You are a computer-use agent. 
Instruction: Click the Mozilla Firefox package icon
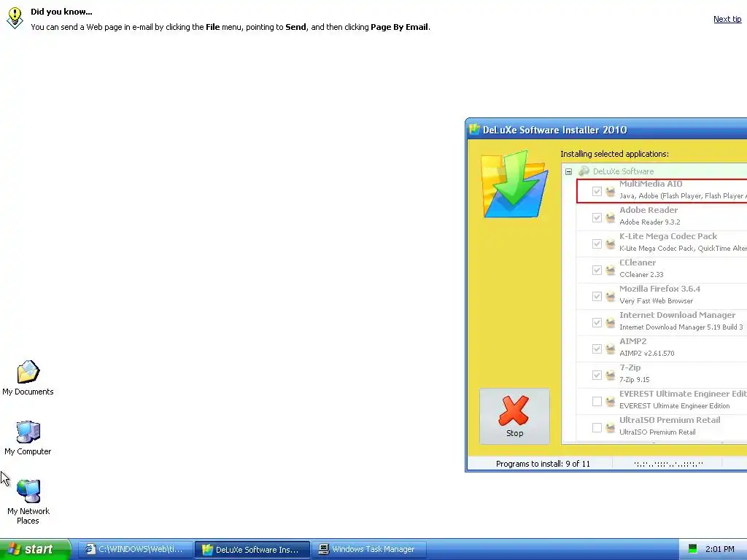point(611,296)
